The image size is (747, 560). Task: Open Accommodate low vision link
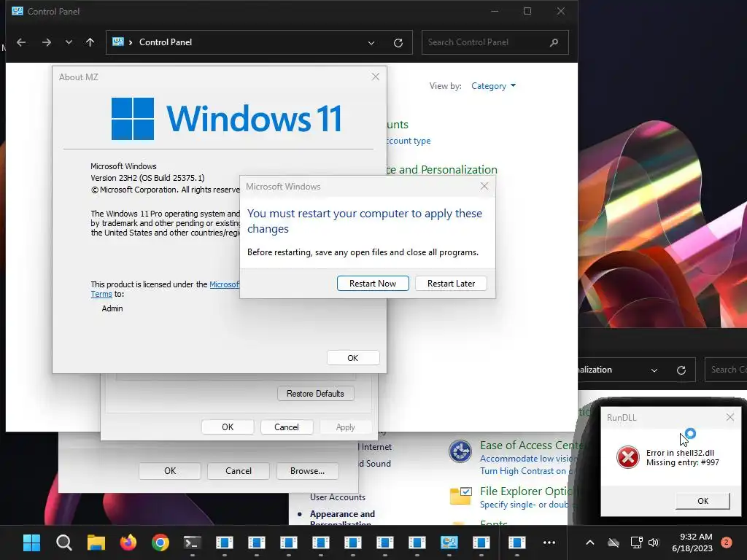(x=528, y=459)
